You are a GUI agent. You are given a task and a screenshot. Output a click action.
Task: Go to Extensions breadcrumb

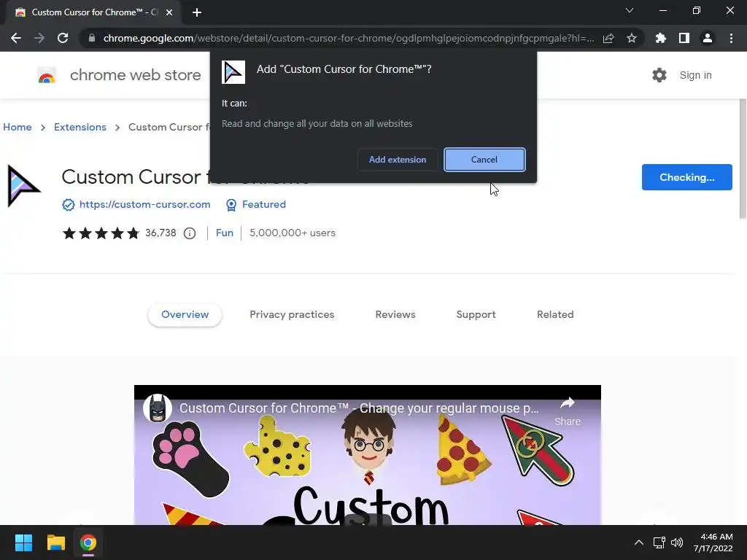pos(80,127)
